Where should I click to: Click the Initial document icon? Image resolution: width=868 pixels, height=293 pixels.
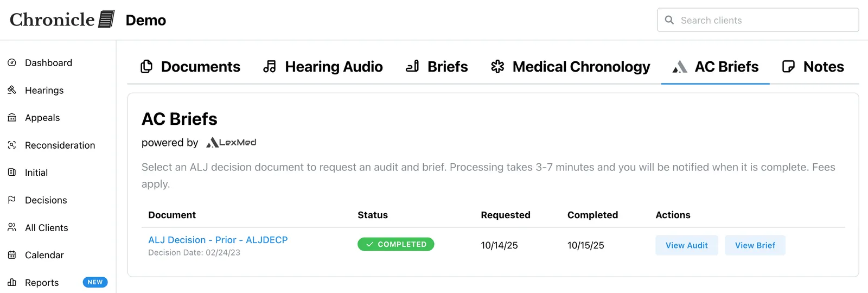point(12,173)
